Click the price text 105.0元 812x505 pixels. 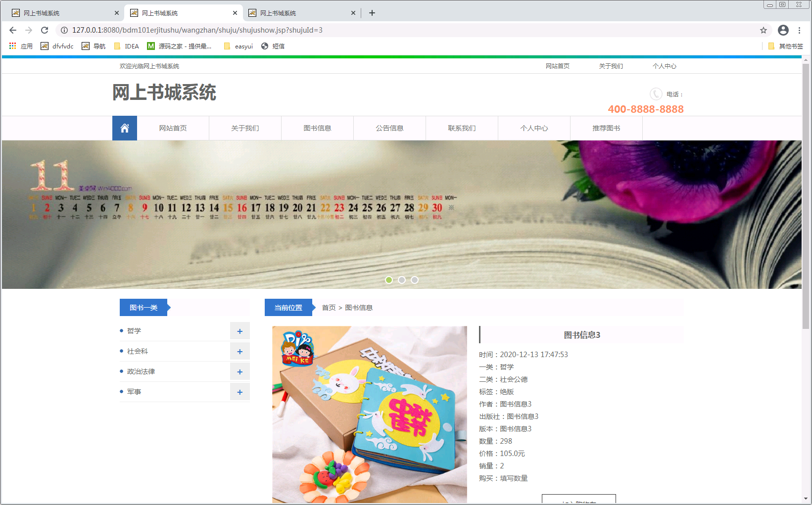pos(512,454)
